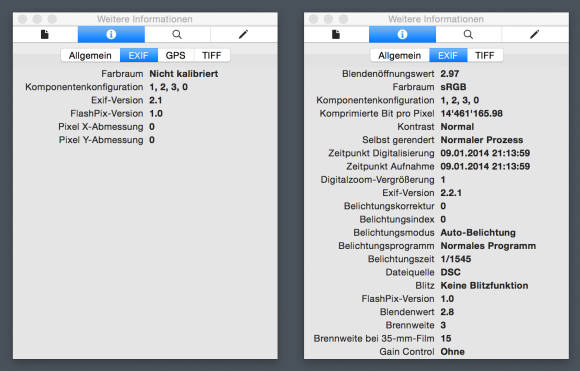Image resolution: width=580 pixels, height=371 pixels.
Task: Minimize the right Weitere Informationen window
Action: [328, 19]
